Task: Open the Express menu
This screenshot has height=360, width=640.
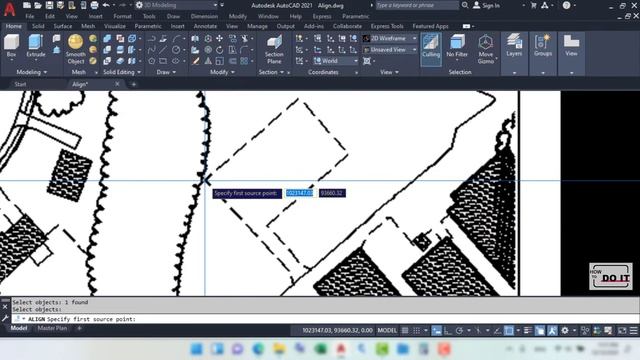Action: (x=322, y=16)
